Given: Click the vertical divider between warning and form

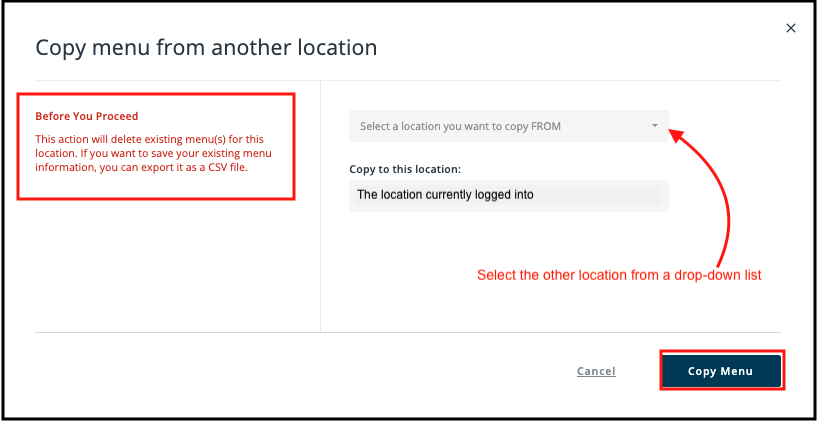Looking at the screenshot, I should pyautogui.click(x=320, y=206).
